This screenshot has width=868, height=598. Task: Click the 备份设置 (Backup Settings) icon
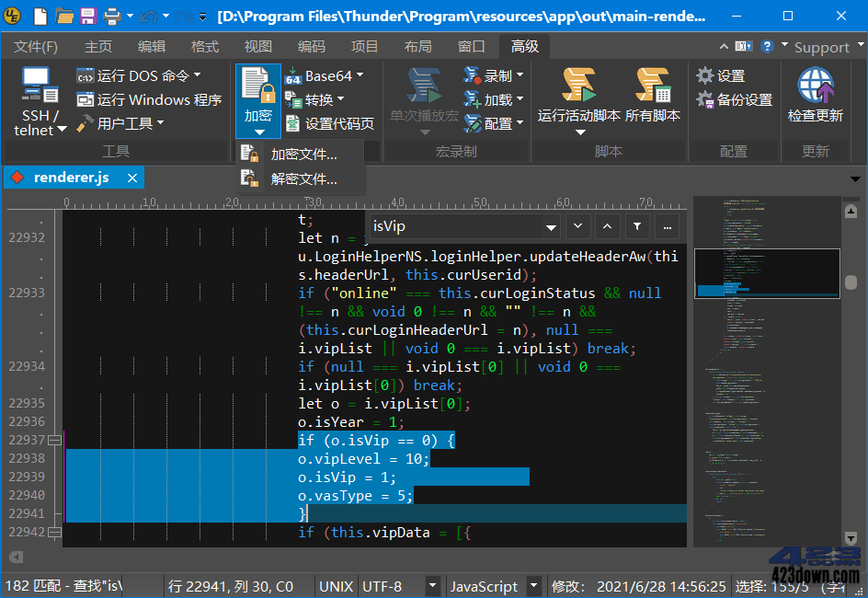(703, 98)
